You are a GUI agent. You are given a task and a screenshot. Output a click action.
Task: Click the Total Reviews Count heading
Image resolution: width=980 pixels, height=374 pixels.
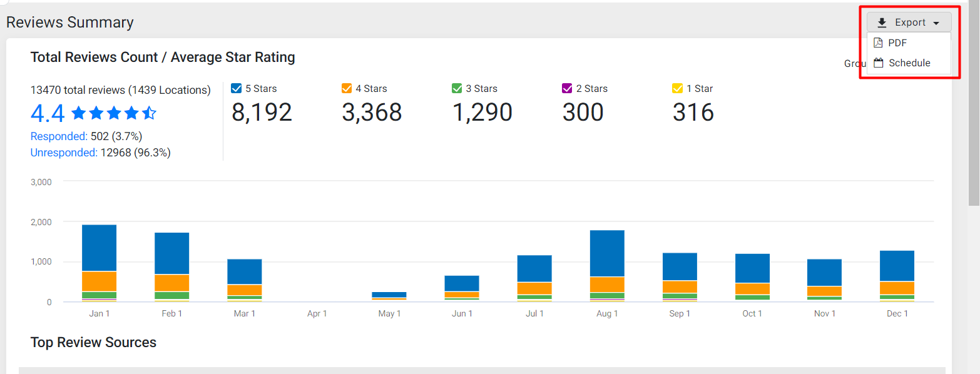pos(163,58)
